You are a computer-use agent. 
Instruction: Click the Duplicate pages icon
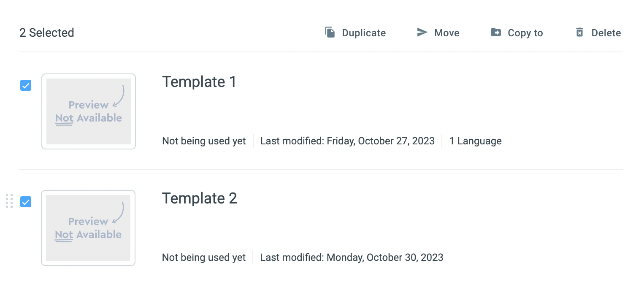tap(330, 33)
